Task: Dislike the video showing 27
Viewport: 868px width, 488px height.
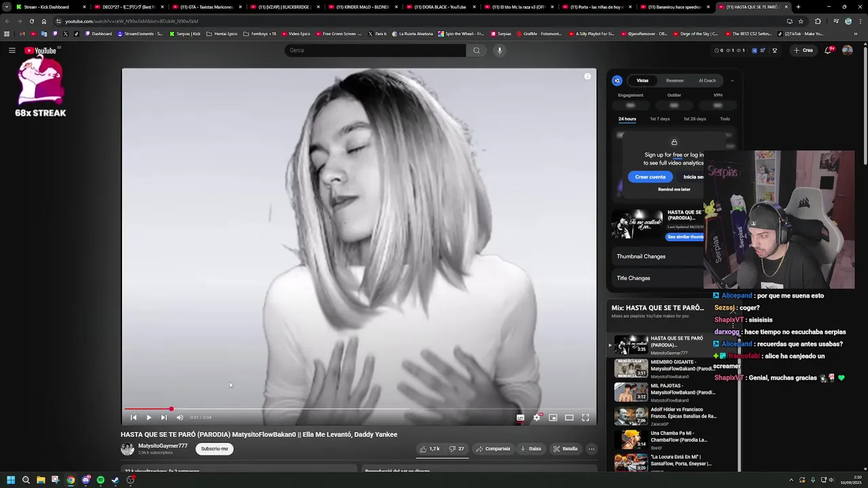Action: coord(456,449)
